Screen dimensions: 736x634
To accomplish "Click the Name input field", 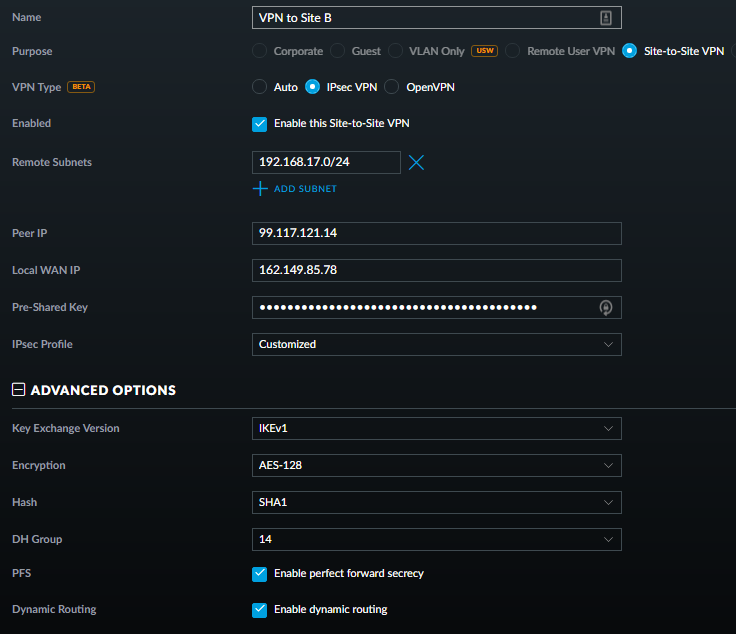I will (437, 18).
